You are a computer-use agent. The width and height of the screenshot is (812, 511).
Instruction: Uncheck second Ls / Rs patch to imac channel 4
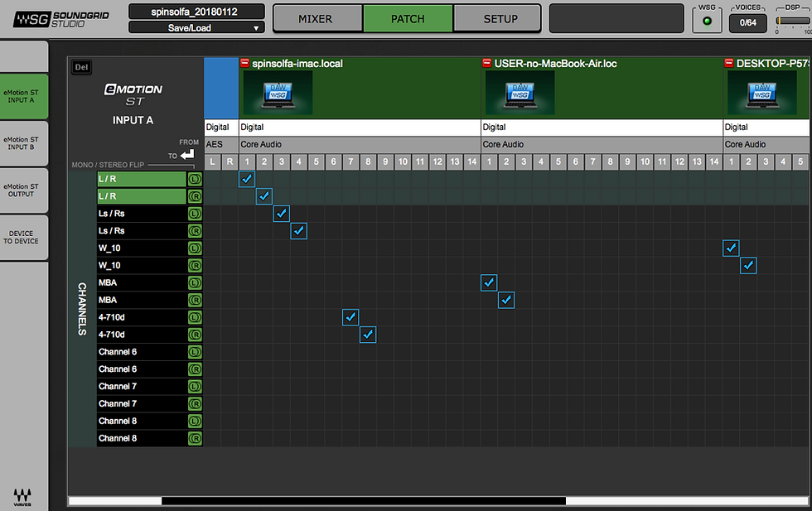[x=299, y=231]
